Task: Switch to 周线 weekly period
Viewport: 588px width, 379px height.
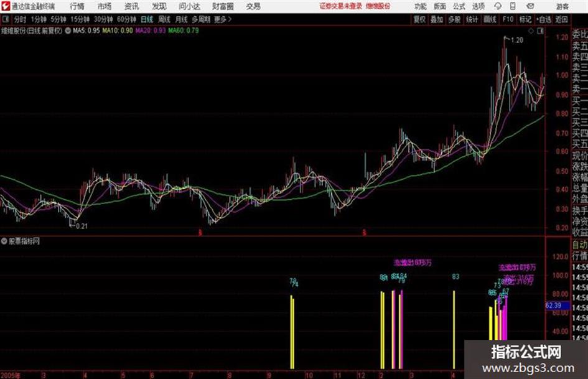Action: click(x=164, y=19)
